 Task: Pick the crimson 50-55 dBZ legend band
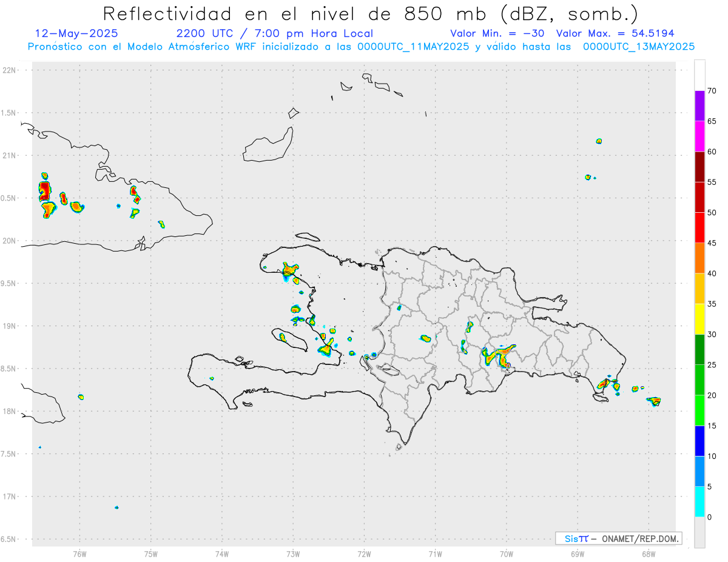tap(699, 197)
